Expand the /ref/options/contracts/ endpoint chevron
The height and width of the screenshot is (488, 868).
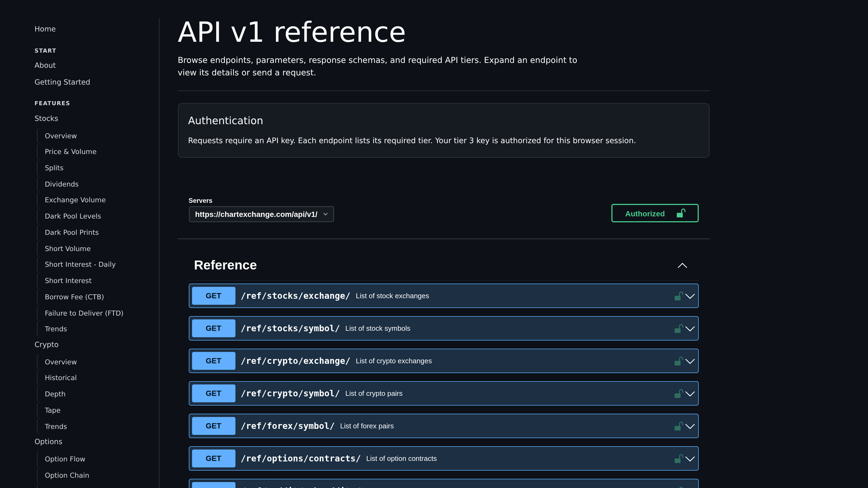click(x=690, y=459)
